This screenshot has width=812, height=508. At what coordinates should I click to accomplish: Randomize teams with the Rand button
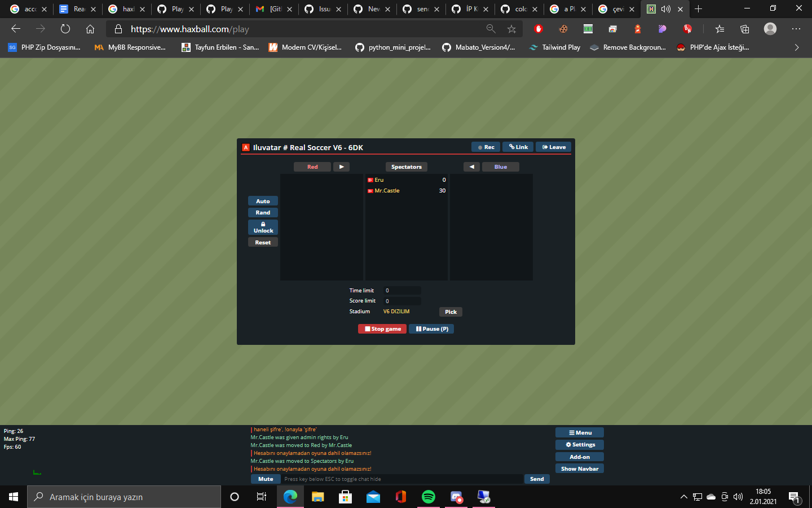tap(263, 212)
